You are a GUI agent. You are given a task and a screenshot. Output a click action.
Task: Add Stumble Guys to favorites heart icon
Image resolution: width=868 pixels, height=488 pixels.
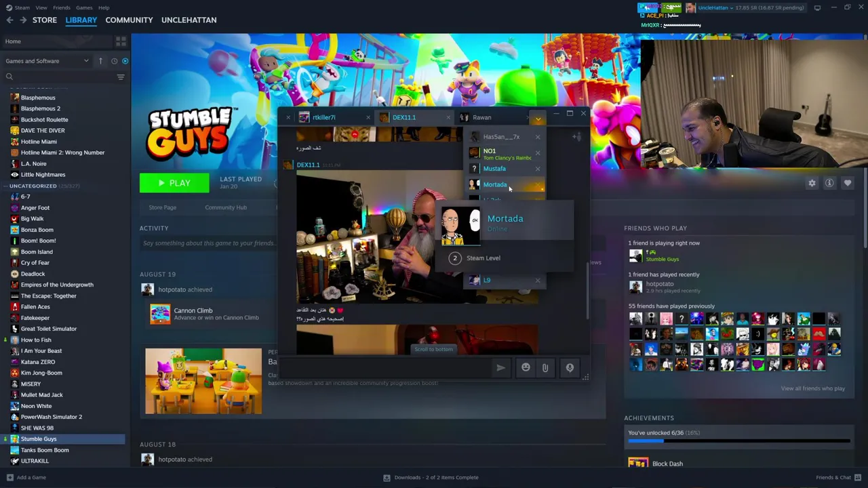pyautogui.click(x=848, y=183)
